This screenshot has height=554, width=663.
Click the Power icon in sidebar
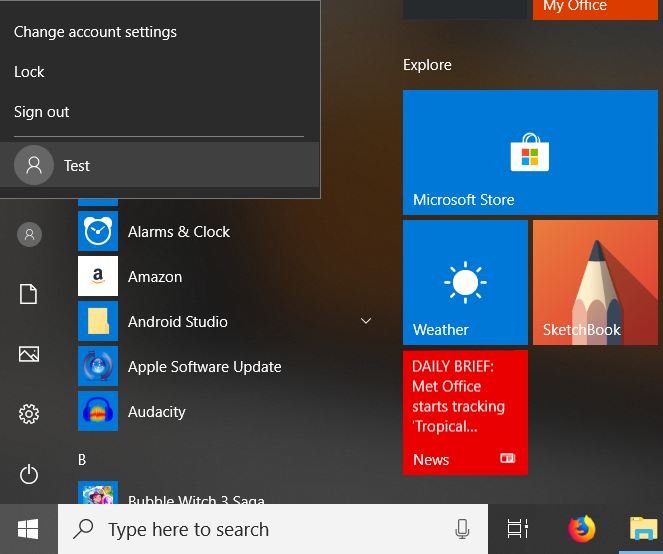[29, 473]
